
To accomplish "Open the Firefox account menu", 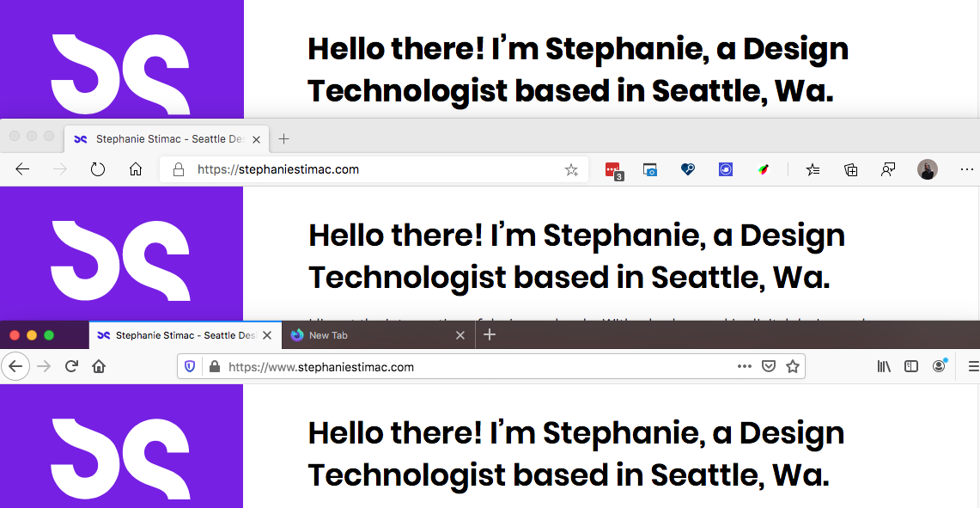I will (940, 366).
